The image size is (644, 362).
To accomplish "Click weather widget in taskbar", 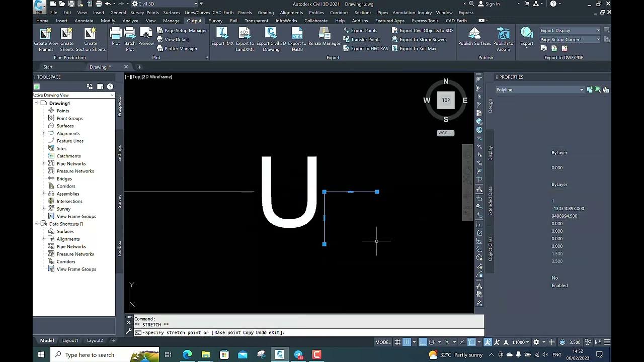I will [455, 355].
